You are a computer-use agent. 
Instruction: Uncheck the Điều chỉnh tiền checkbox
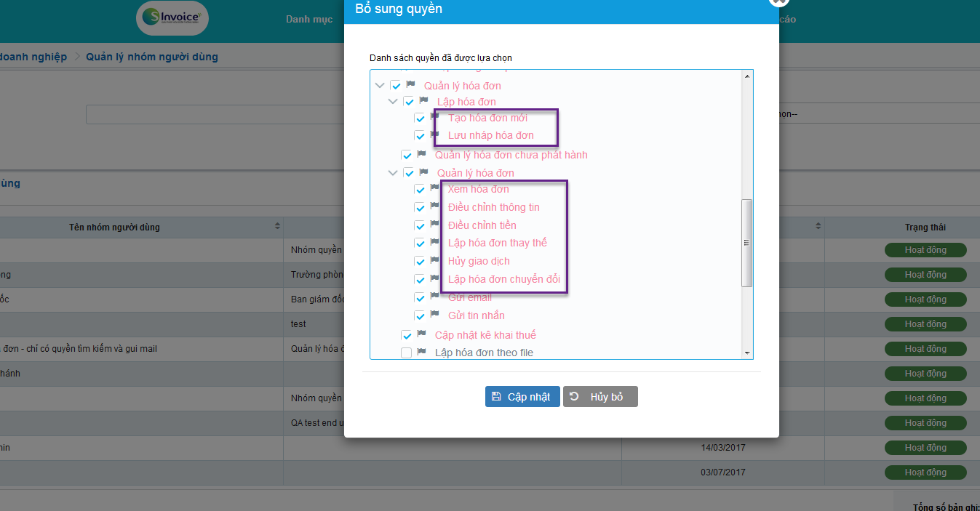tap(420, 226)
